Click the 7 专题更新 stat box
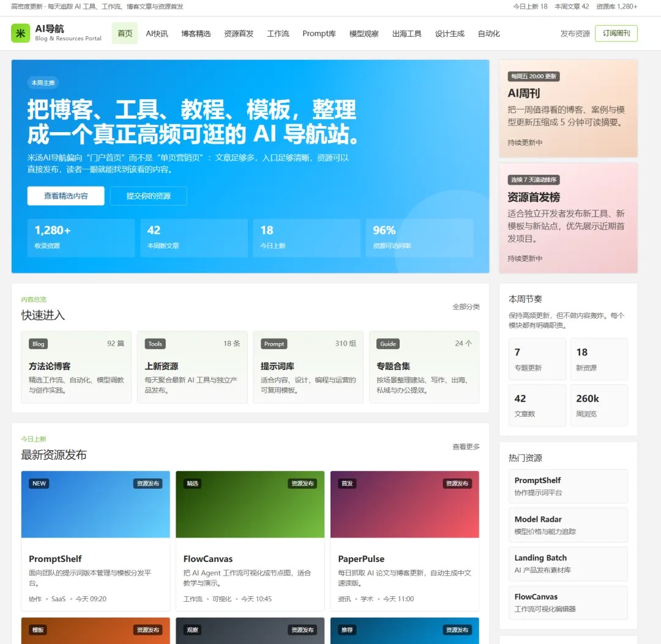This screenshot has width=661, height=644. coord(537,359)
